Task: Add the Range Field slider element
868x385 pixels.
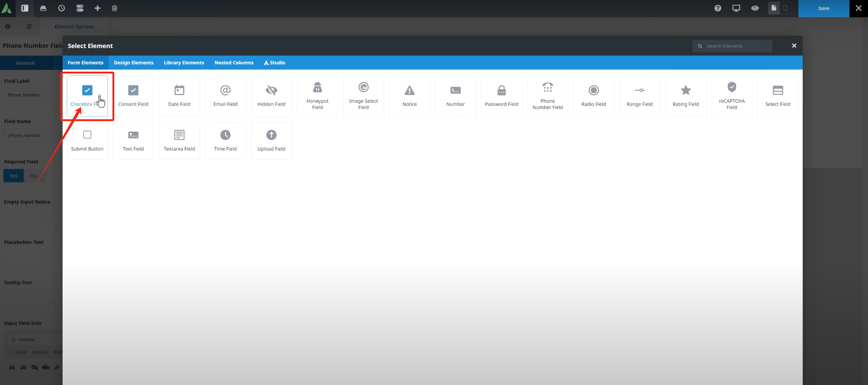Action: point(639,96)
